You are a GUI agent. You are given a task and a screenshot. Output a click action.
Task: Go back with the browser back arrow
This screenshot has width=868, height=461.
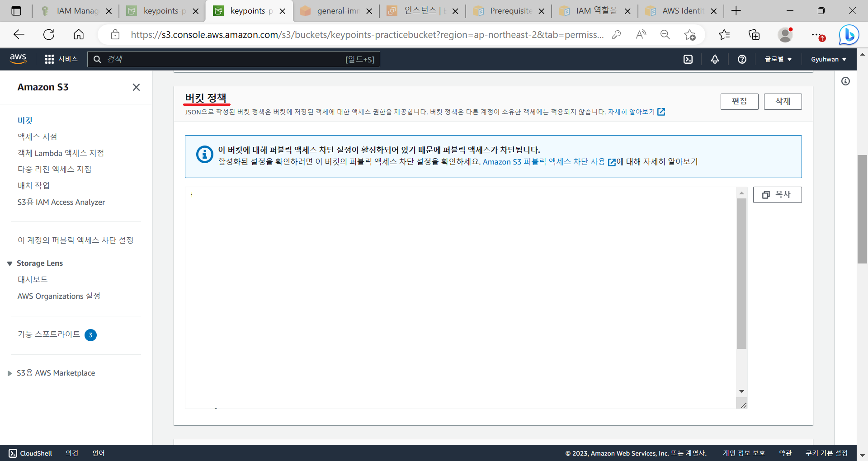click(19, 35)
